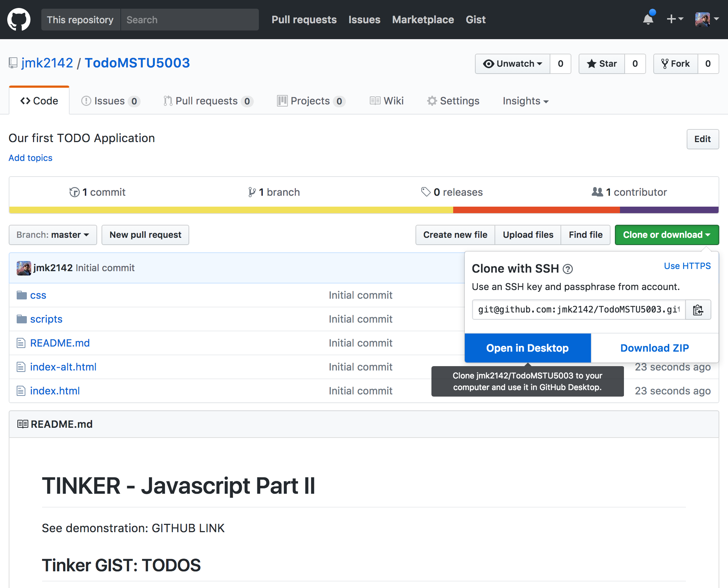Open the notifications bell
The height and width of the screenshot is (588, 728).
click(648, 19)
